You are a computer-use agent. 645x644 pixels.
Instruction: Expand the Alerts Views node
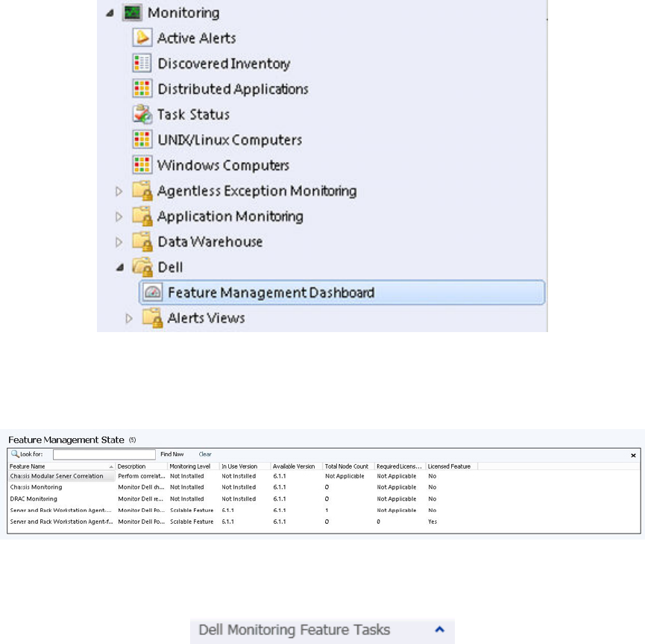(129, 319)
